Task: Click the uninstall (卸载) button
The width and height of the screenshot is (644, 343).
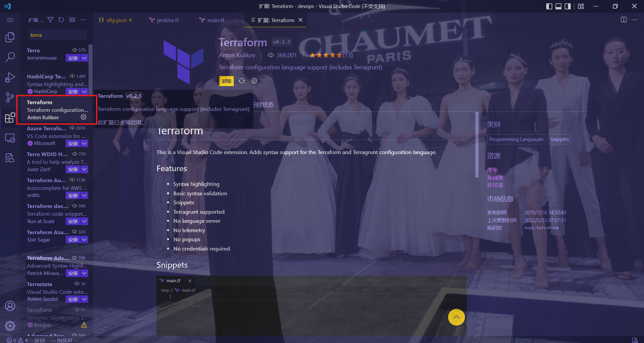Action: [x=226, y=81]
